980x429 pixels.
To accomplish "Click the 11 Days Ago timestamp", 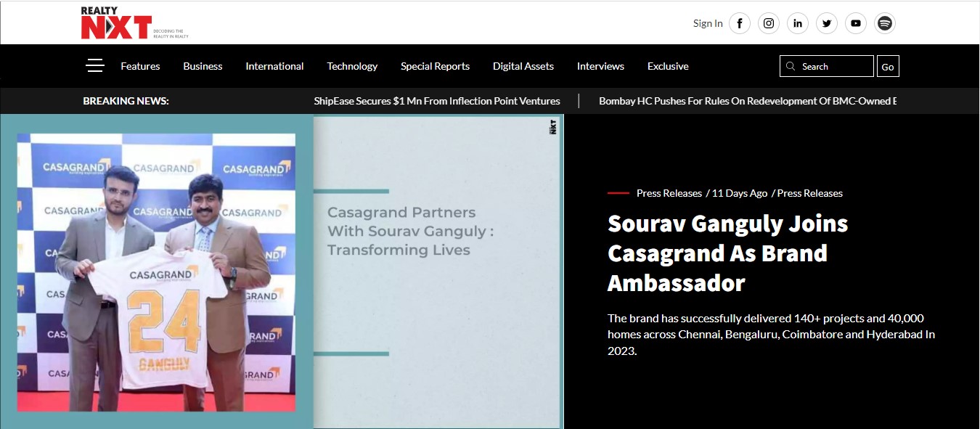I will coord(740,193).
